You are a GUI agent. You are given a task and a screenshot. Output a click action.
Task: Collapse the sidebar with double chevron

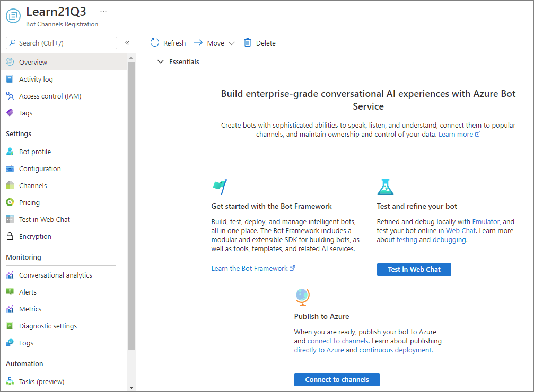point(127,43)
